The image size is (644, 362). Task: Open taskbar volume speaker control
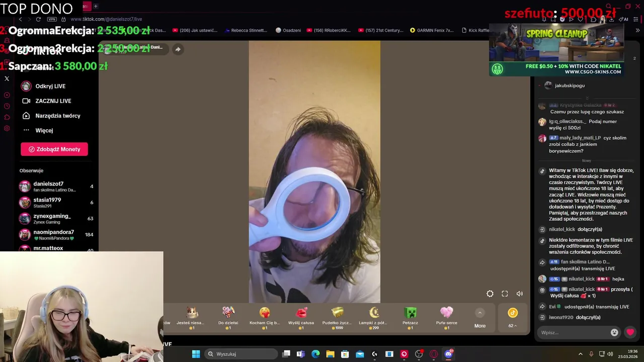click(x=610, y=354)
